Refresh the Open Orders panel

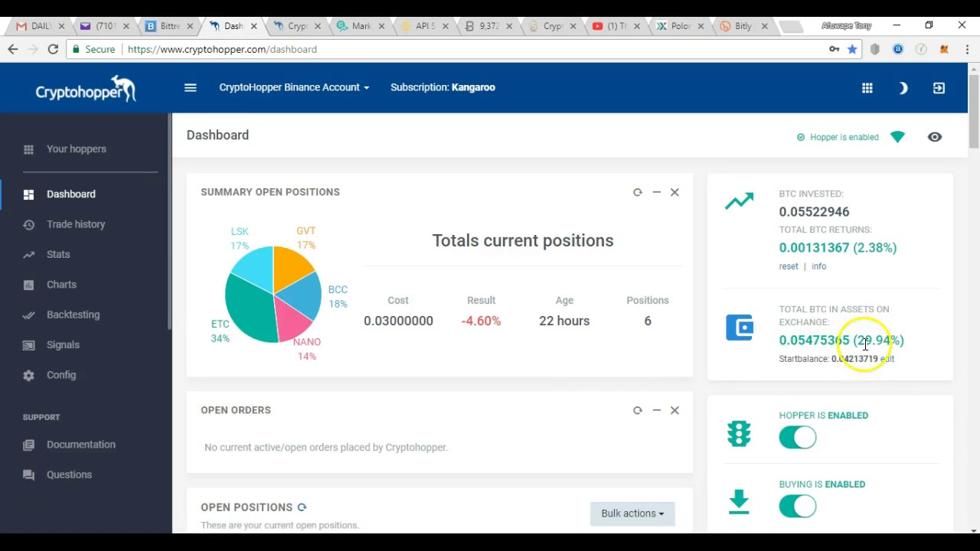coord(638,410)
